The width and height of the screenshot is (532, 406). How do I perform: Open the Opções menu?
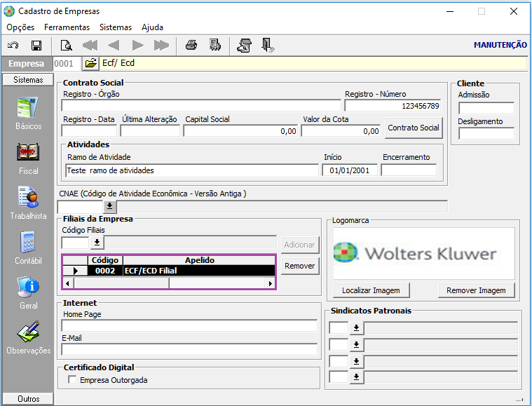[20, 27]
